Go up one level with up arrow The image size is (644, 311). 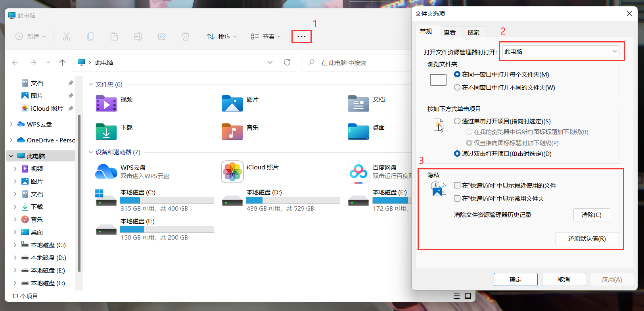coord(62,63)
